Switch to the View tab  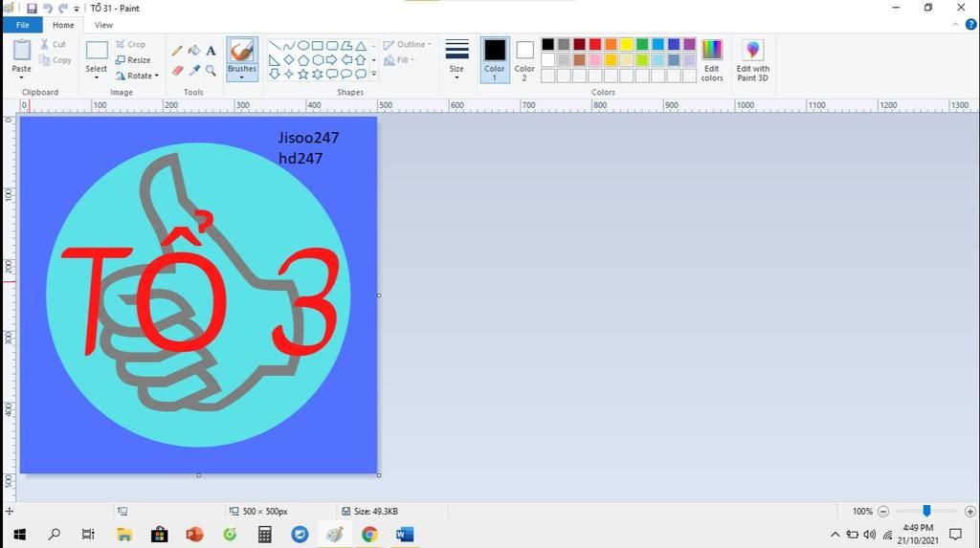(x=103, y=25)
